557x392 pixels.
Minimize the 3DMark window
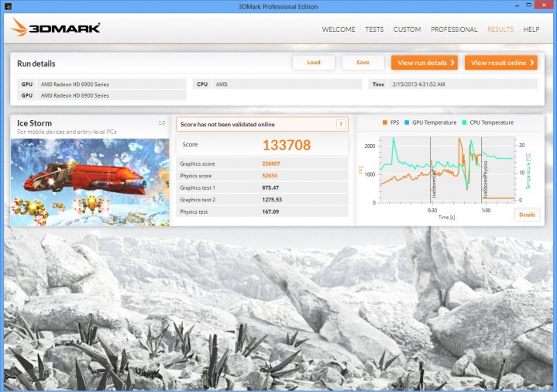[517, 5]
